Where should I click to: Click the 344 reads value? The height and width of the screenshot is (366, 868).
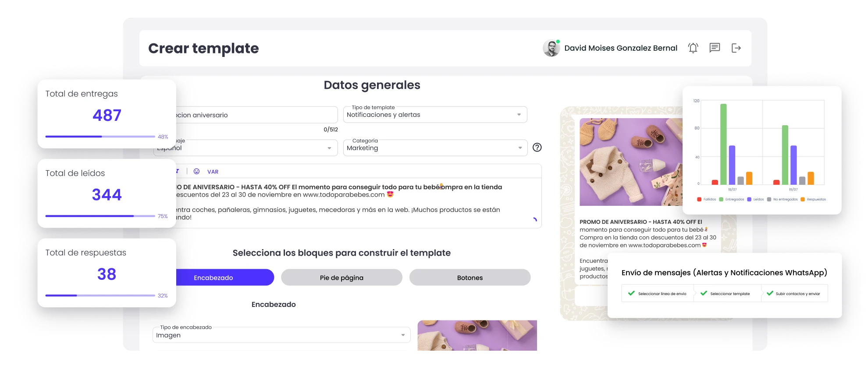coord(107,194)
